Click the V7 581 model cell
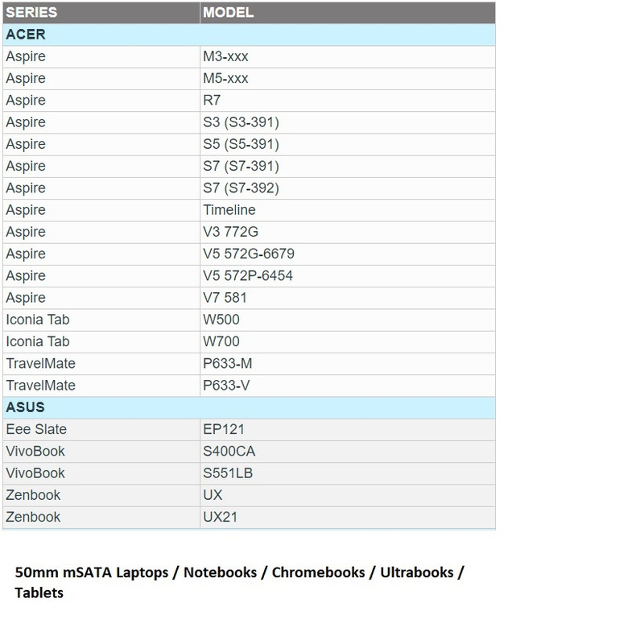The image size is (644, 644). pos(225,298)
